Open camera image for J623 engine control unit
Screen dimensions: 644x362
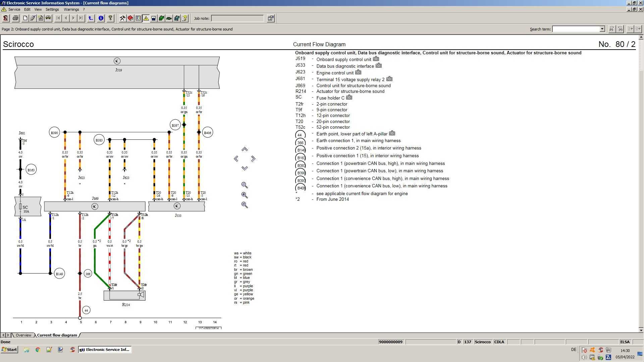[x=358, y=72]
